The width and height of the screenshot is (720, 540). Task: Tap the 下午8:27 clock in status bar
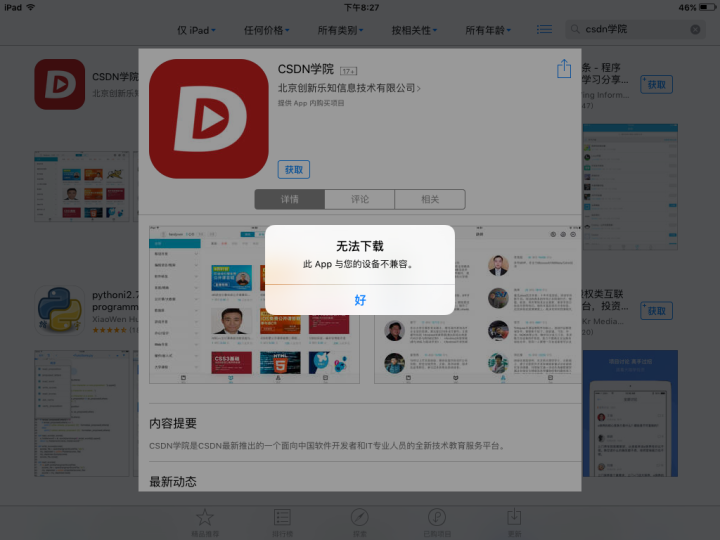362,7
